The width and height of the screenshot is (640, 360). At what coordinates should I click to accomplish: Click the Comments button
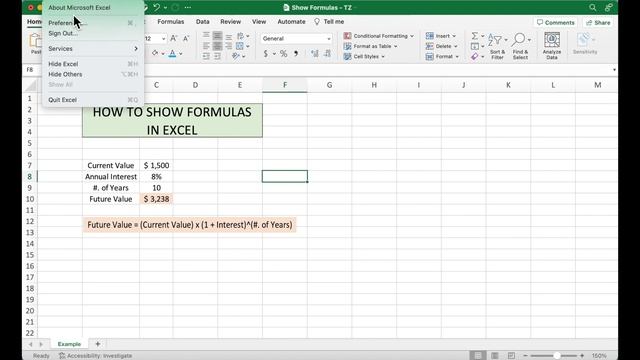coord(556,22)
